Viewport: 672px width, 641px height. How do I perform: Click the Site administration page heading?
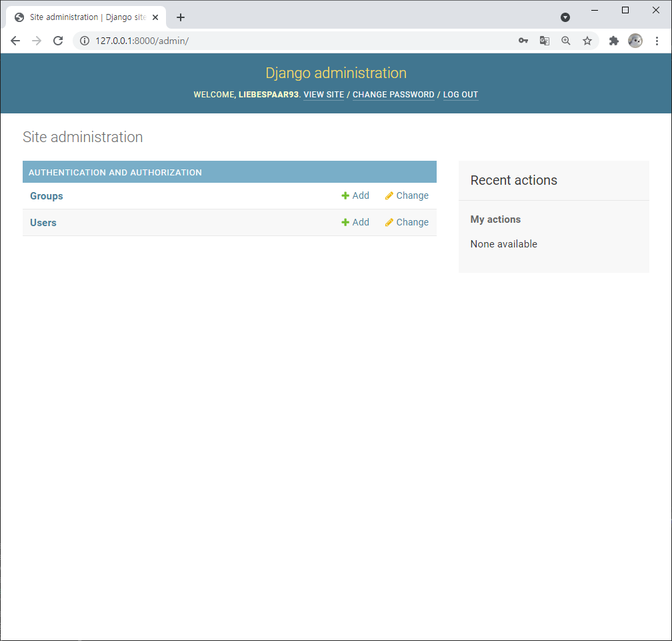(83, 137)
